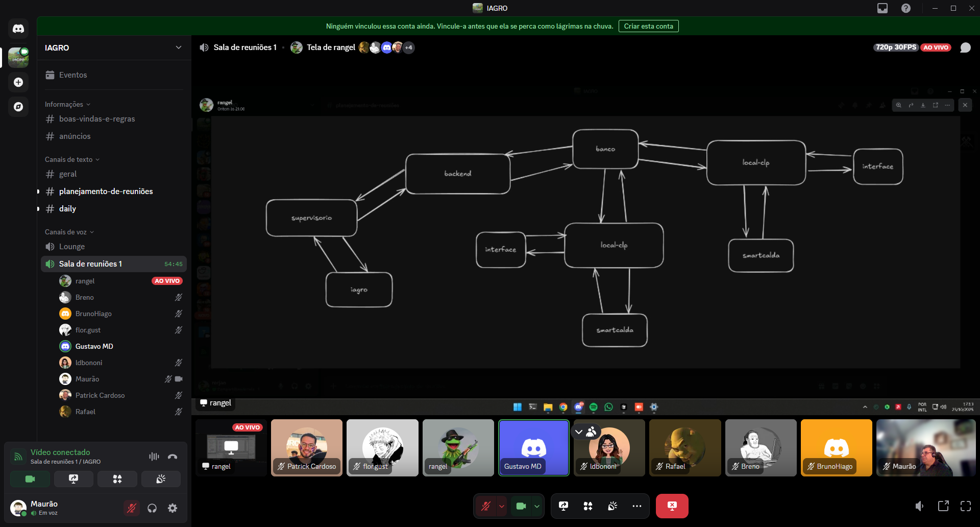Image resolution: width=980 pixels, height=527 pixels.
Task: Start an activity from left voice panel
Action: [x=117, y=479]
